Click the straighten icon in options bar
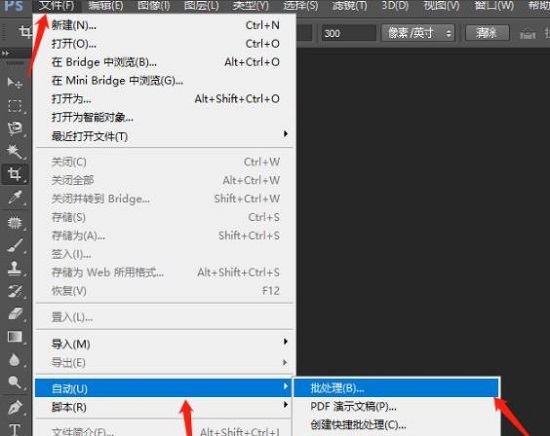The height and width of the screenshot is (436, 550). pyautogui.click(x=527, y=34)
